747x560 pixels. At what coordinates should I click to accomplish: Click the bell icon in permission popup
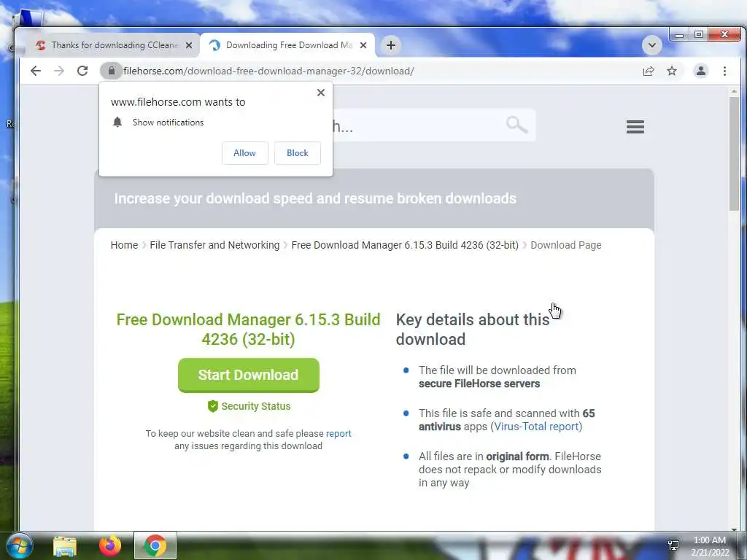(117, 122)
